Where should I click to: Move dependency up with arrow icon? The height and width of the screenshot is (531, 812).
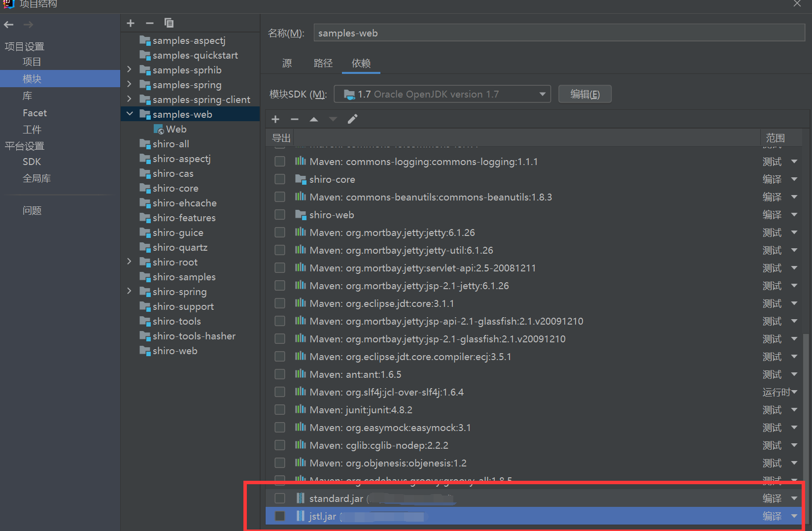[x=314, y=119]
